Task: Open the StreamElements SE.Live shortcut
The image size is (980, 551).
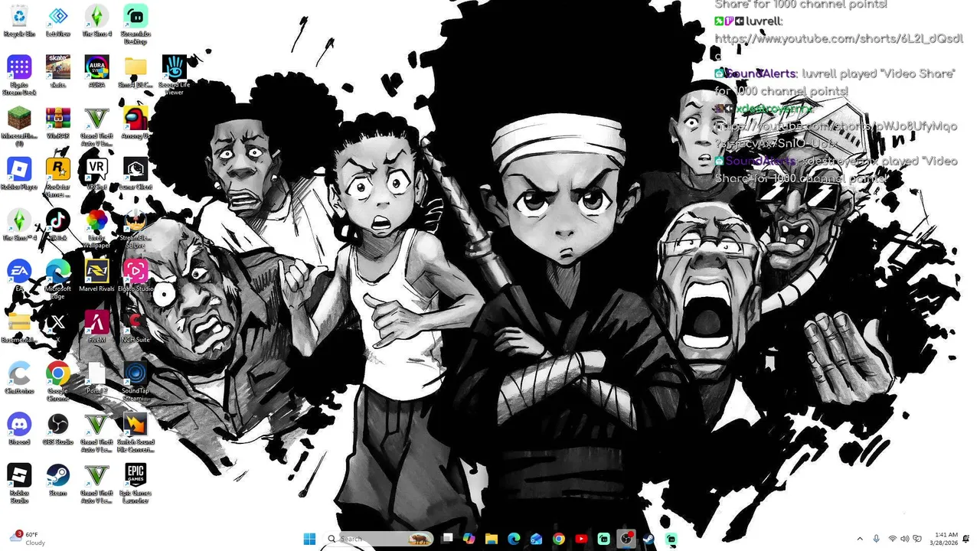Action: pyautogui.click(x=136, y=228)
